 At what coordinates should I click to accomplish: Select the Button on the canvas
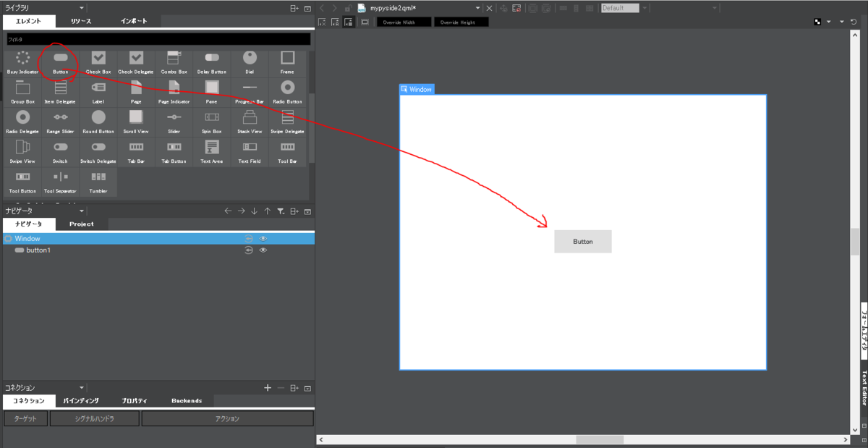583,242
